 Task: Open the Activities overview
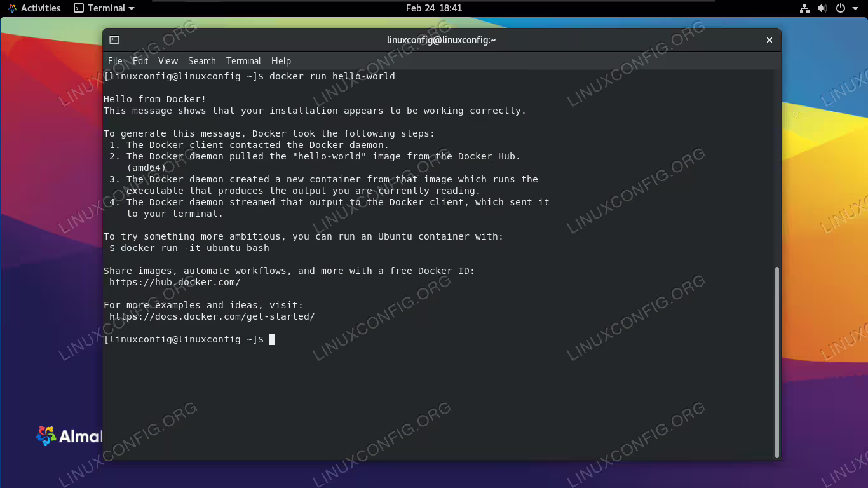pos(34,8)
